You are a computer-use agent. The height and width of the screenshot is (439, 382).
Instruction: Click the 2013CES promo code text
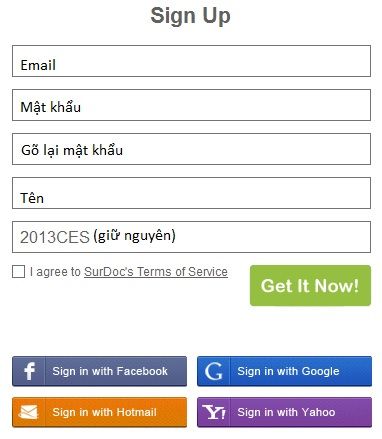[55, 237]
